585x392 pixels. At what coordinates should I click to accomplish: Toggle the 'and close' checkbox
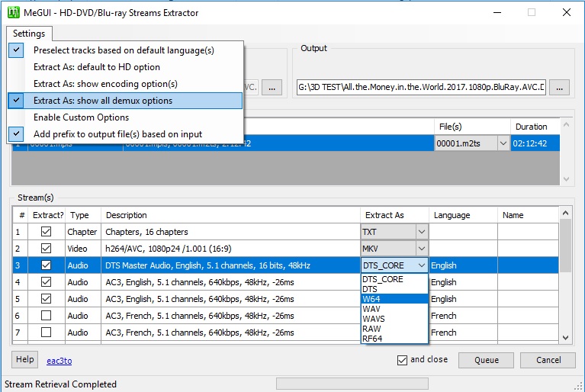pyautogui.click(x=402, y=360)
